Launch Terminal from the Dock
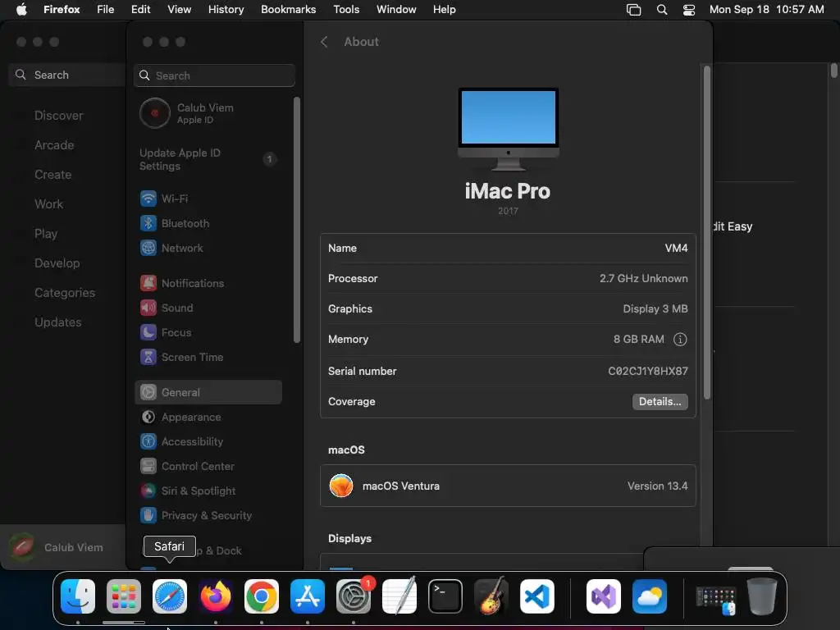The height and width of the screenshot is (630, 840). 445,596
